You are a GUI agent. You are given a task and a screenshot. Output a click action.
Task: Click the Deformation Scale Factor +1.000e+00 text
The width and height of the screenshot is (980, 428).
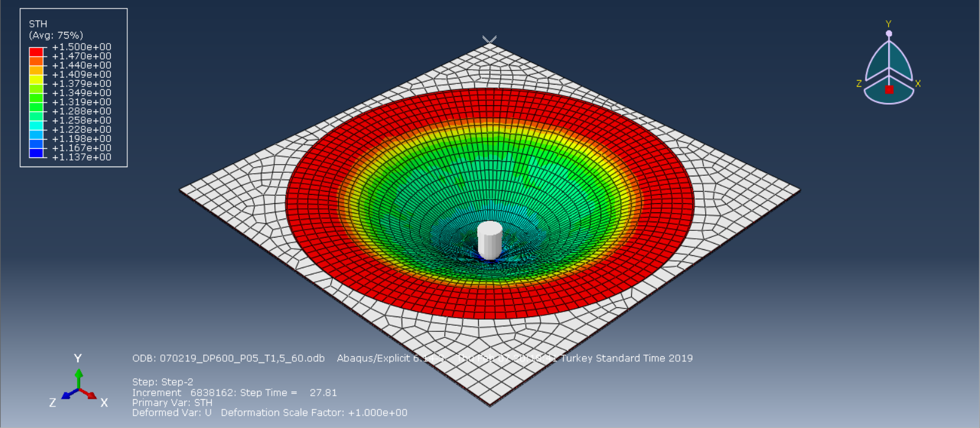314,413
